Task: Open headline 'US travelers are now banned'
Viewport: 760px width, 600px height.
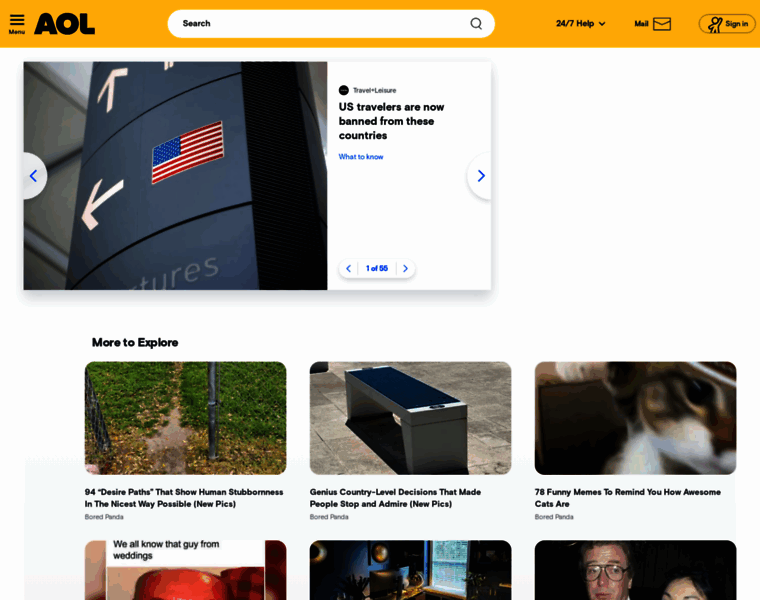Action: coord(391,121)
